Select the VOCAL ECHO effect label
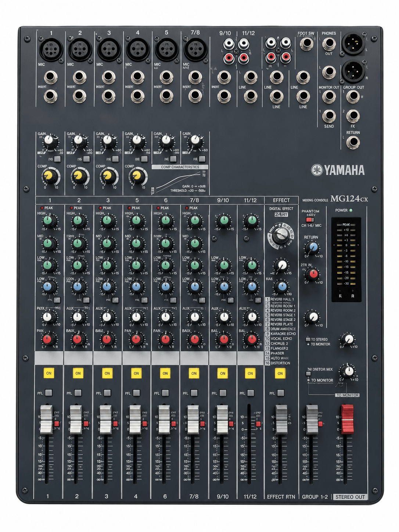Screen dimensions: 399x532 (281, 339)
